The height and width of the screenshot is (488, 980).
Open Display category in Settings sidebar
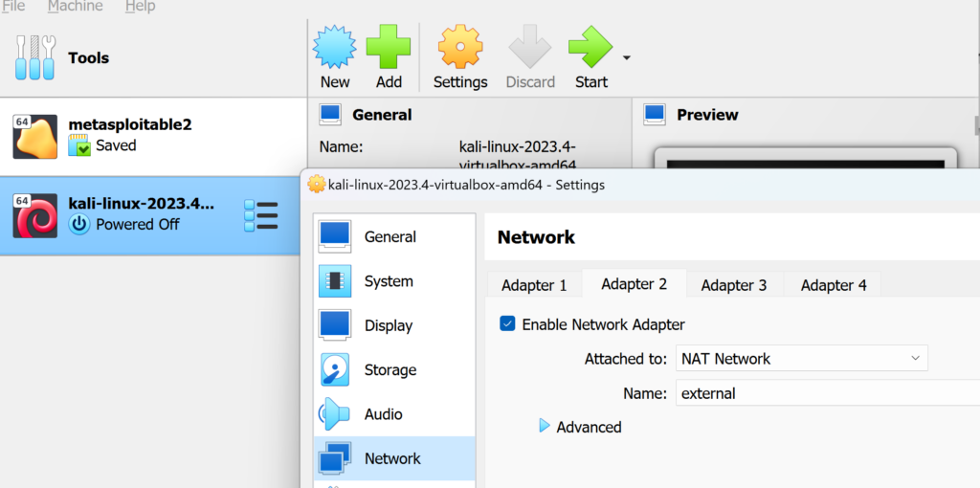tap(394, 325)
